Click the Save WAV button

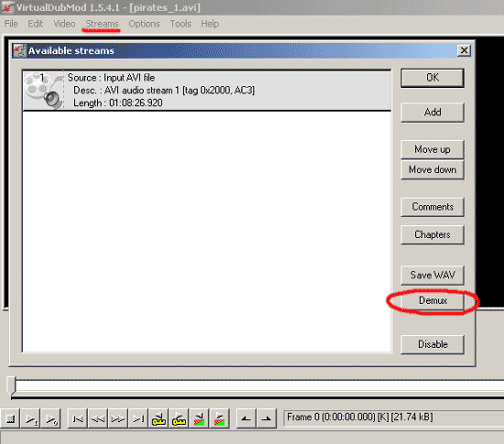click(433, 276)
